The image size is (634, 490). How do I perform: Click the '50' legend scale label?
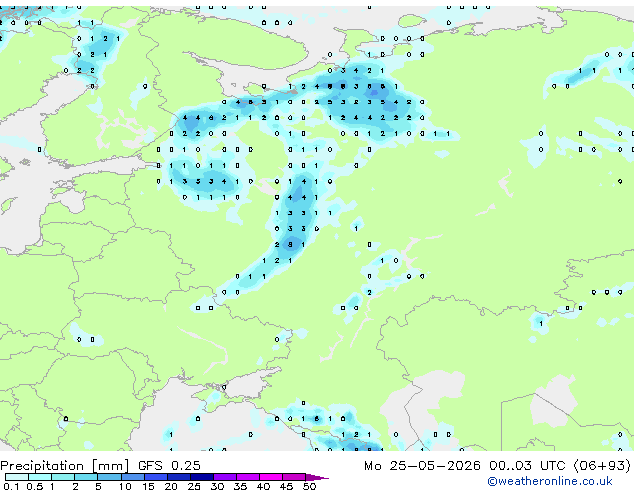pyautogui.click(x=309, y=486)
